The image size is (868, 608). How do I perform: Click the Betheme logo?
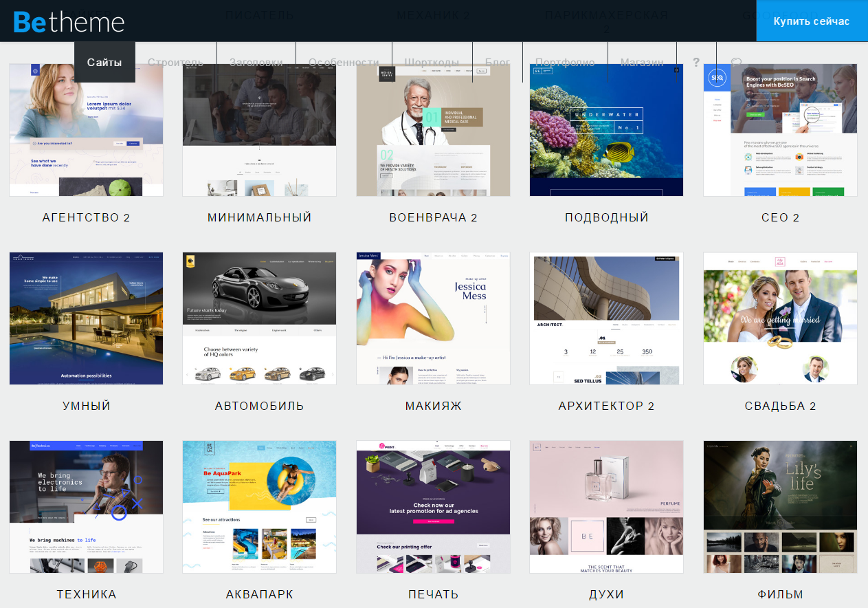(x=69, y=21)
